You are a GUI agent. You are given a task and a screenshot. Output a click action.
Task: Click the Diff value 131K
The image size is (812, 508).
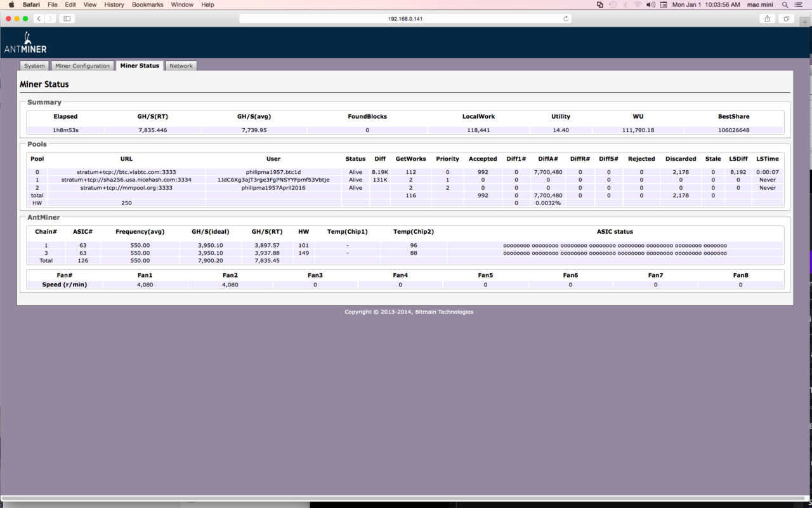click(380, 180)
